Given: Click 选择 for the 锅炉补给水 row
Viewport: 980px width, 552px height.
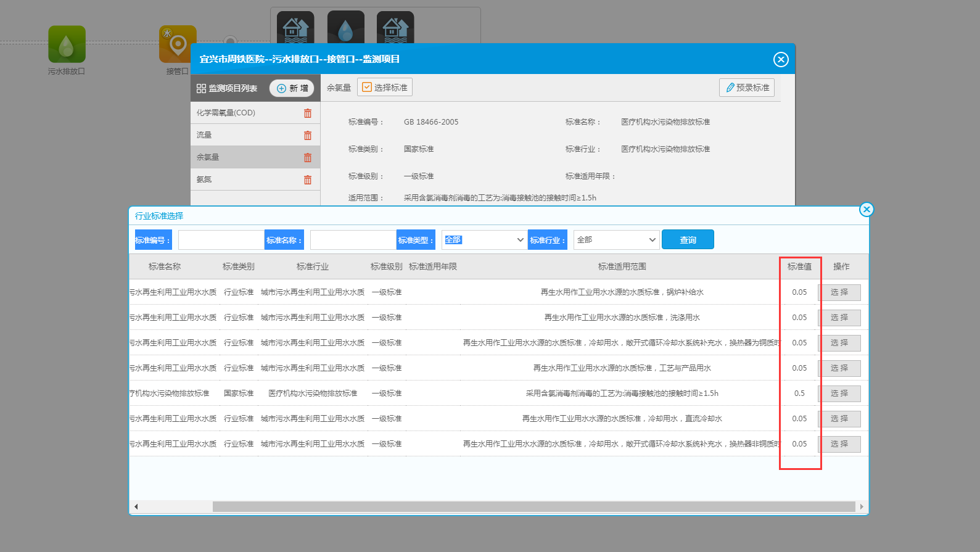Looking at the screenshot, I should click(839, 292).
